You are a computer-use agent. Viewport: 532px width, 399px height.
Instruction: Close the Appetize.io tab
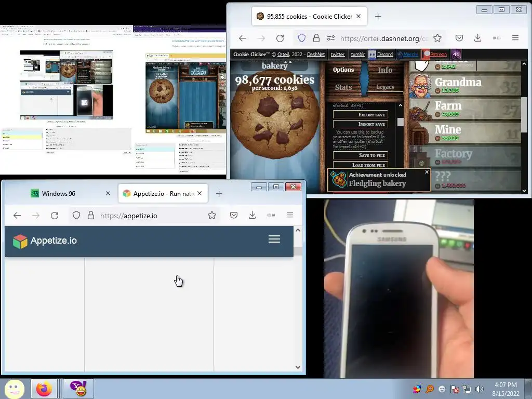(199, 193)
